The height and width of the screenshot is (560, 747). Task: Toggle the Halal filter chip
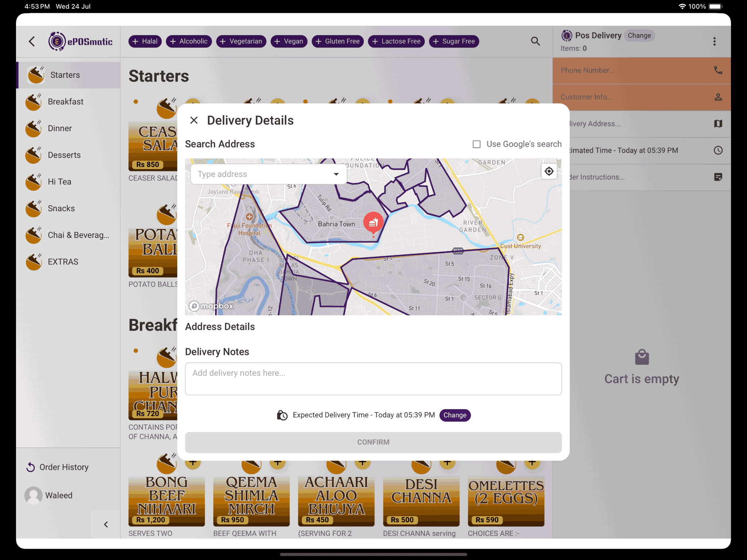pos(145,42)
